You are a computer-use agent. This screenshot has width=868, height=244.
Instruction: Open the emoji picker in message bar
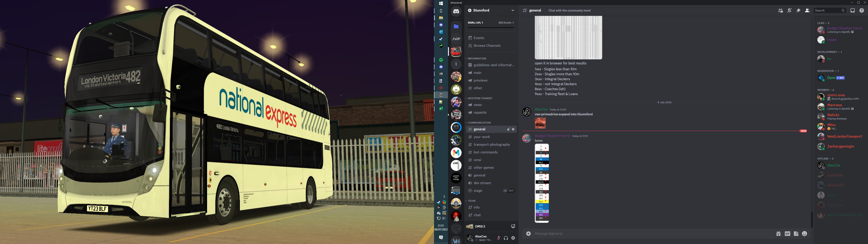(805, 234)
